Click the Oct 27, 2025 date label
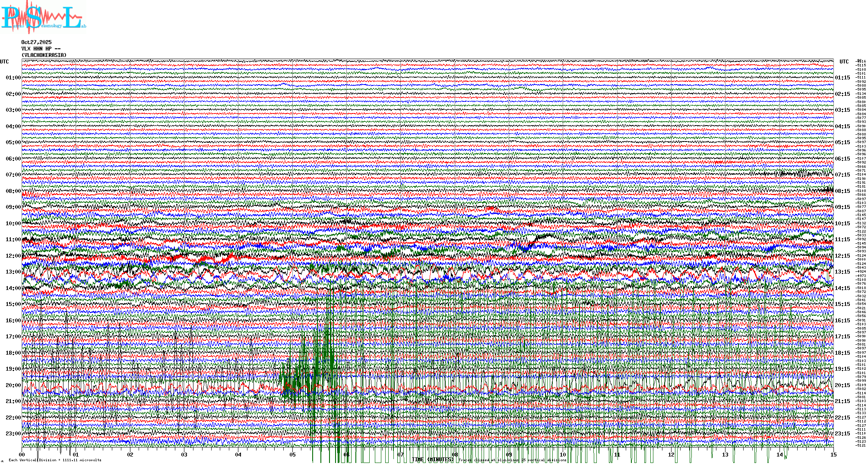This screenshot has width=868, height=466. pyautogui.click(x=36, y=42)
